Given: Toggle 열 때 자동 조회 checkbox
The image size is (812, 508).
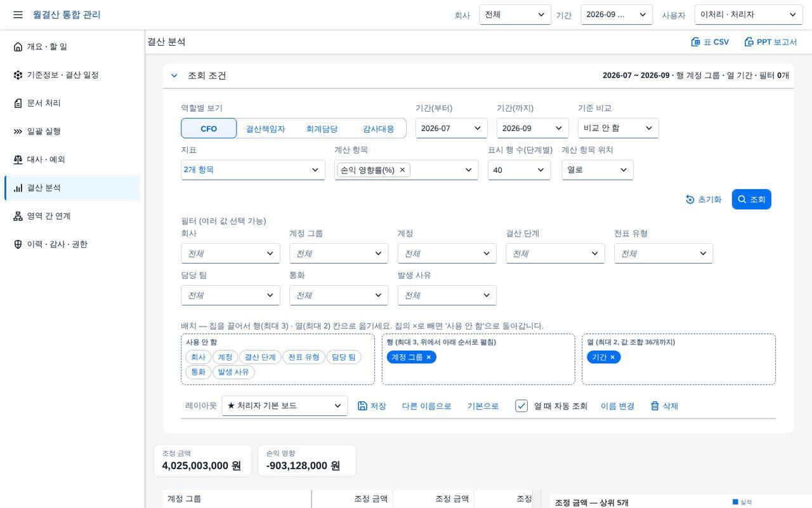Looking at the screenshot, I should pyautogui.click(x=521, y=406).
